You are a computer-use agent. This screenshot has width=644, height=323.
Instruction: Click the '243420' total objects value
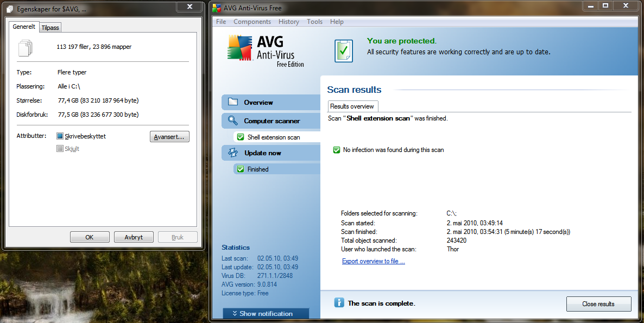[456, 240]
